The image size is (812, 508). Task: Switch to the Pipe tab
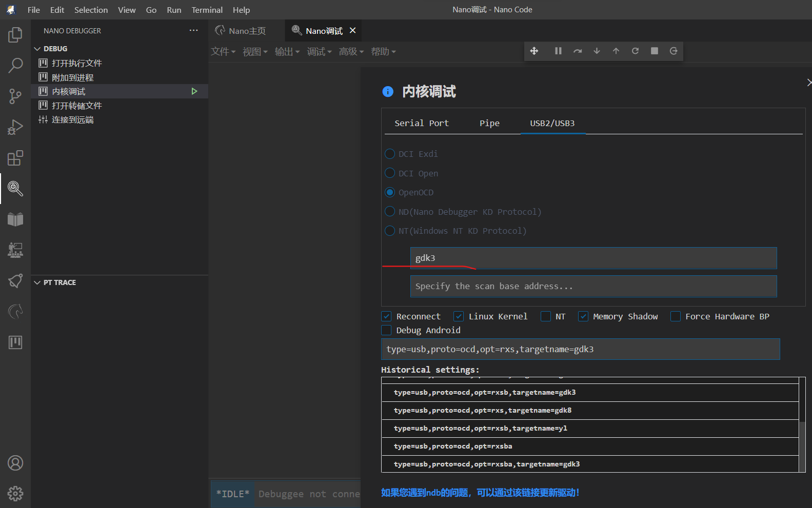tap(489, 123)
